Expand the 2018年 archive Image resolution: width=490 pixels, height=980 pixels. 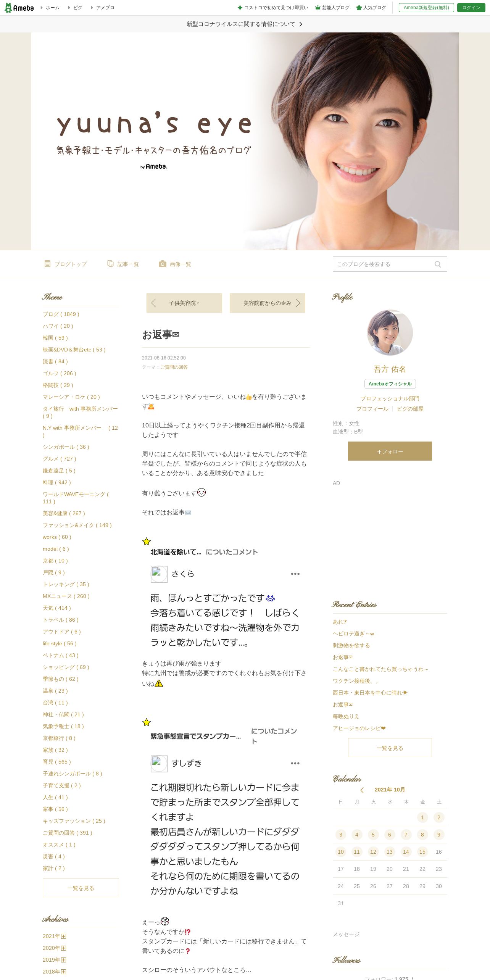[x=64, y=972]
